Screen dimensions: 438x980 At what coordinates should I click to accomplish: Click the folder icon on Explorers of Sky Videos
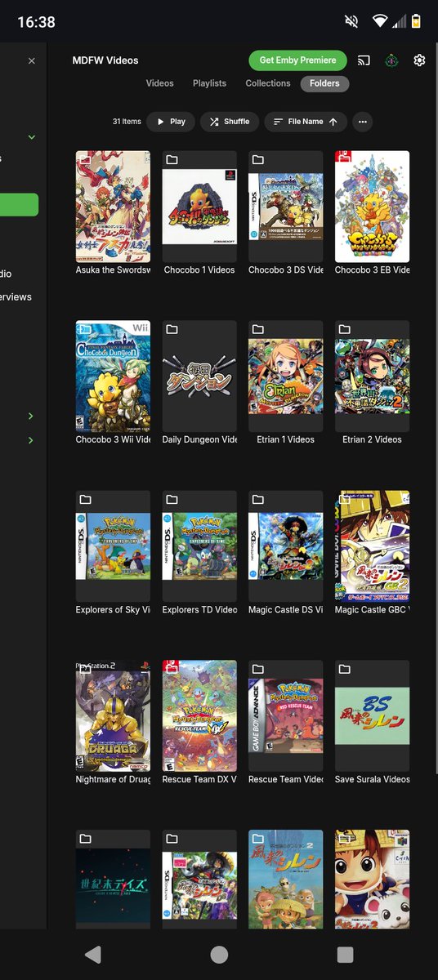point(85,499)
